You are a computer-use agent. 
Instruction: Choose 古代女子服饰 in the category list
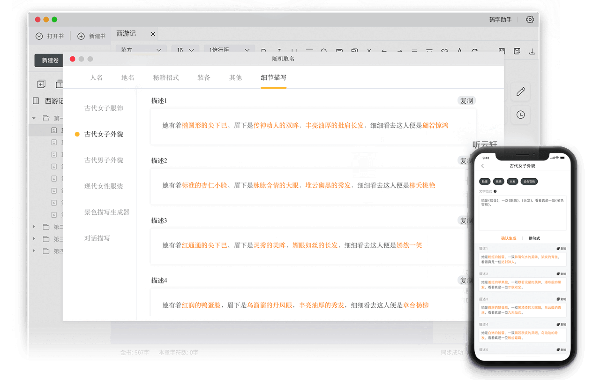104,108
